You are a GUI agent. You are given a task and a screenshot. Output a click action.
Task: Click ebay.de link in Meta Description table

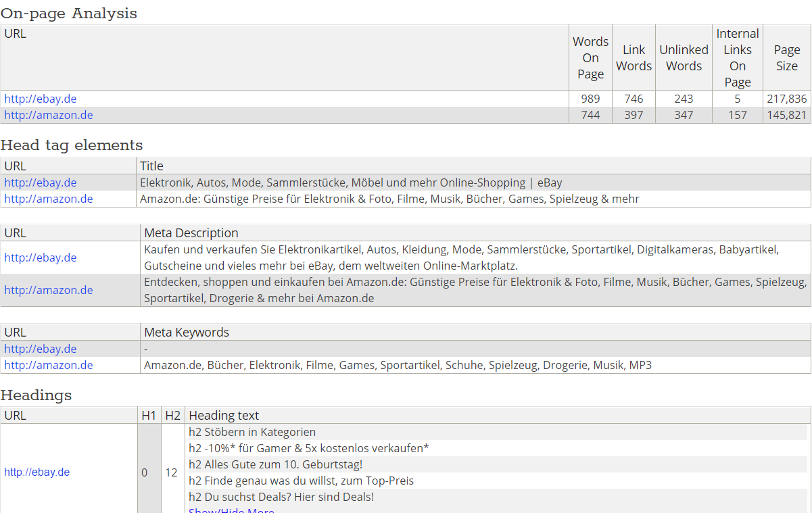pos(40,258)
